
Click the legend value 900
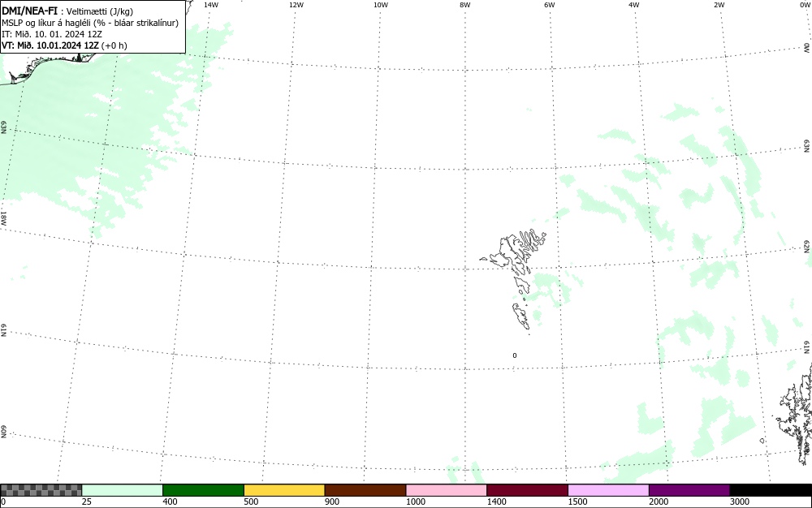[332, 502]
